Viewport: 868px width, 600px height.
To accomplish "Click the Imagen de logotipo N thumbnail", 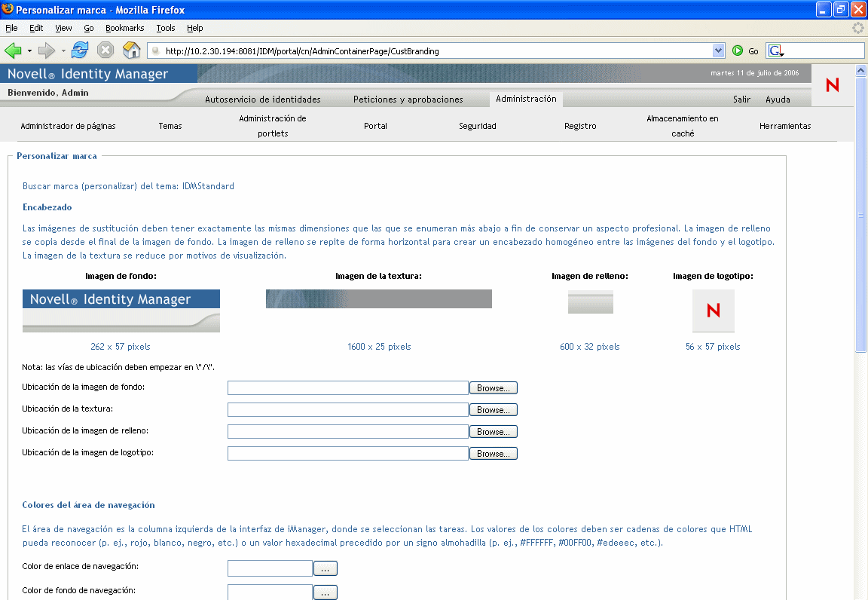I will click(714, 311).
